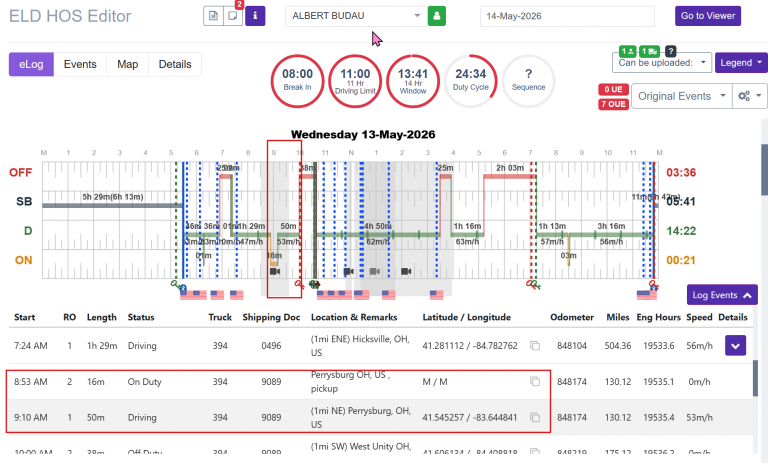Click the Status column header

(x=141, y=317)
